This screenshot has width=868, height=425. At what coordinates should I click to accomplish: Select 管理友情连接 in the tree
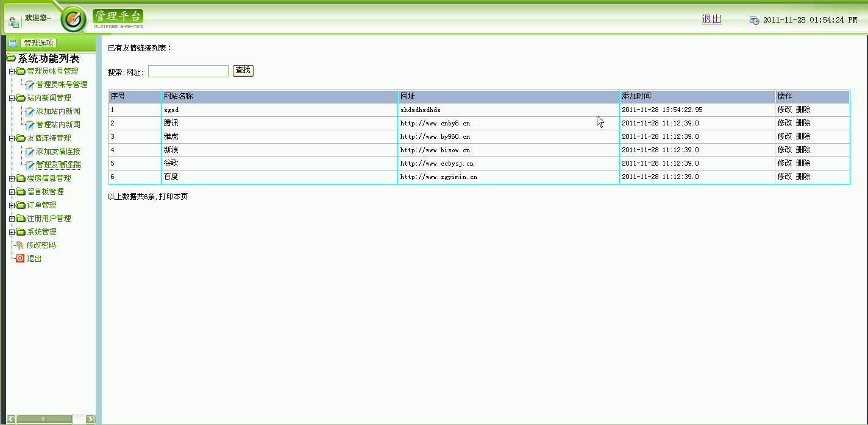point(58,165)
